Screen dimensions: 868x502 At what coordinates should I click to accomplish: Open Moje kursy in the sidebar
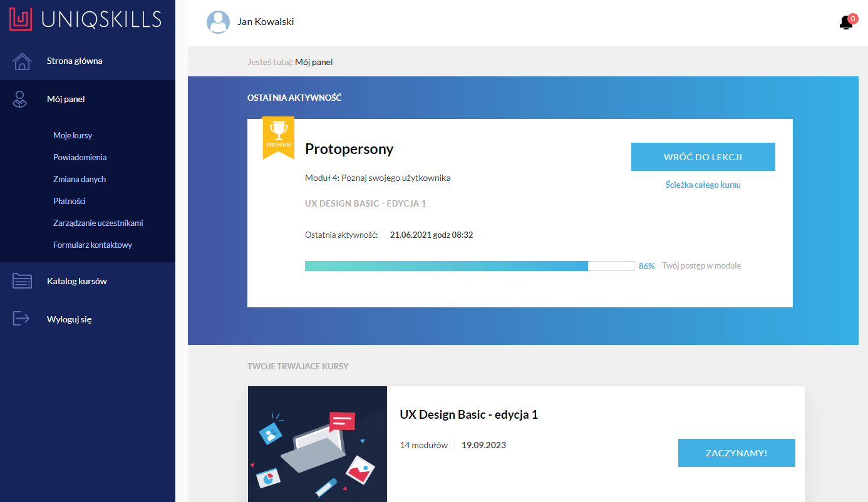point(73,135)
